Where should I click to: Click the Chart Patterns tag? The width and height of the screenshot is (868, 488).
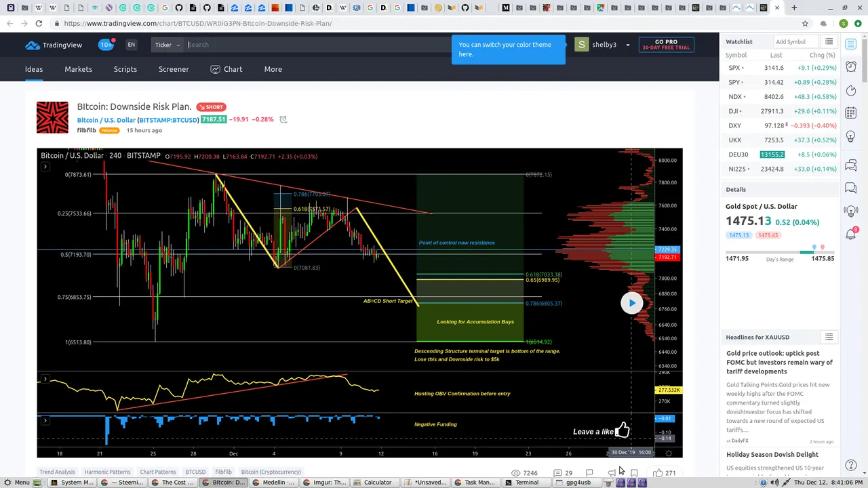click(157, 472)
